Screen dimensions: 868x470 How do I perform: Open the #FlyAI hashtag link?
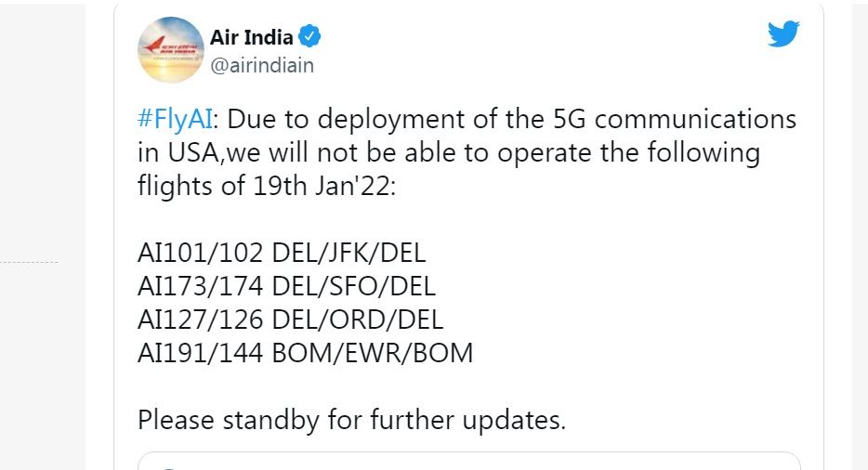tap(176, 120)
